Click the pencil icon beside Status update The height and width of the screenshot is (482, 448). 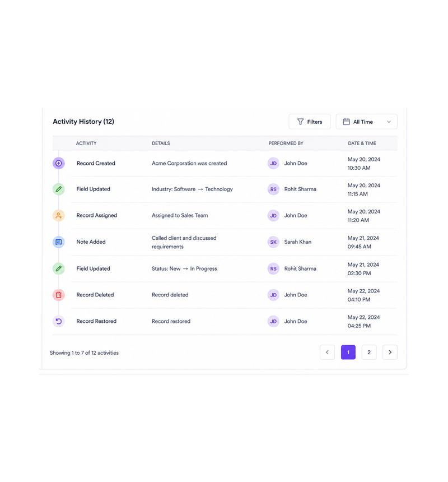coord(59,268)
